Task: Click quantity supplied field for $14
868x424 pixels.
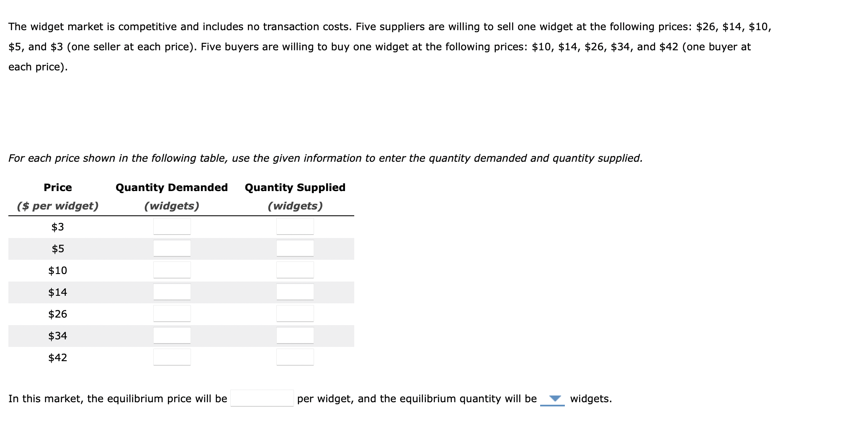Action: (295, 292)
